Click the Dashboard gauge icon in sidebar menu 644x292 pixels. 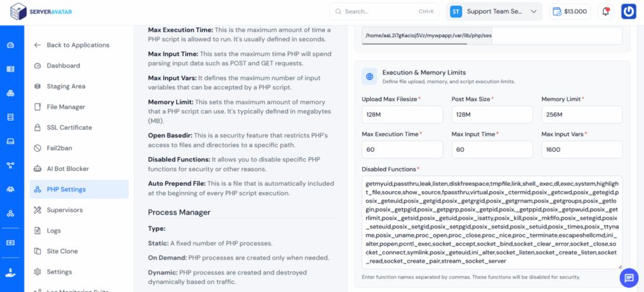38,65
